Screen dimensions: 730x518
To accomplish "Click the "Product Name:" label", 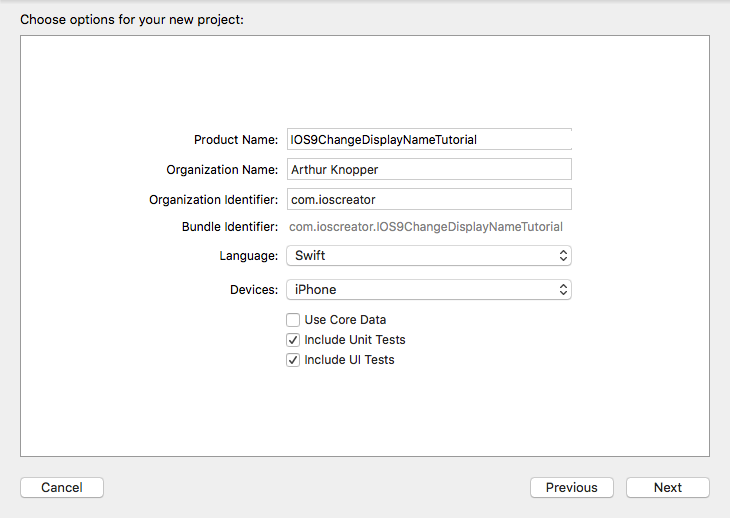I will pyautogui.click(x=236, y=140).
